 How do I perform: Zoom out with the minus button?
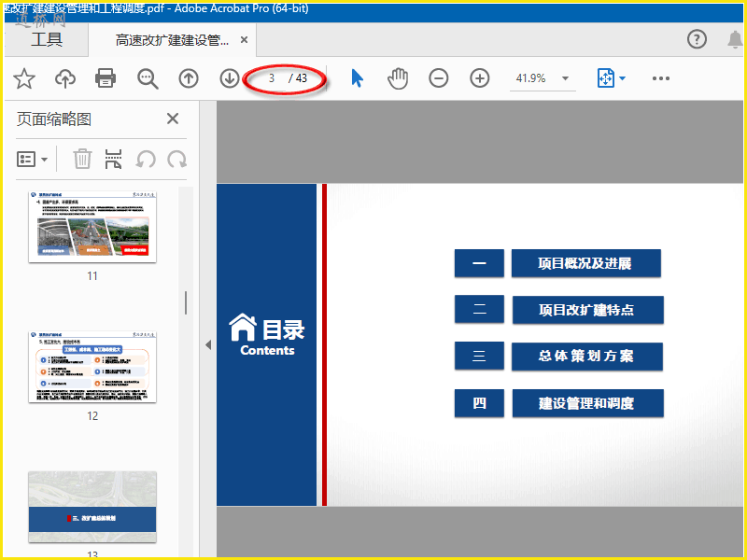(x=438, y=78)
